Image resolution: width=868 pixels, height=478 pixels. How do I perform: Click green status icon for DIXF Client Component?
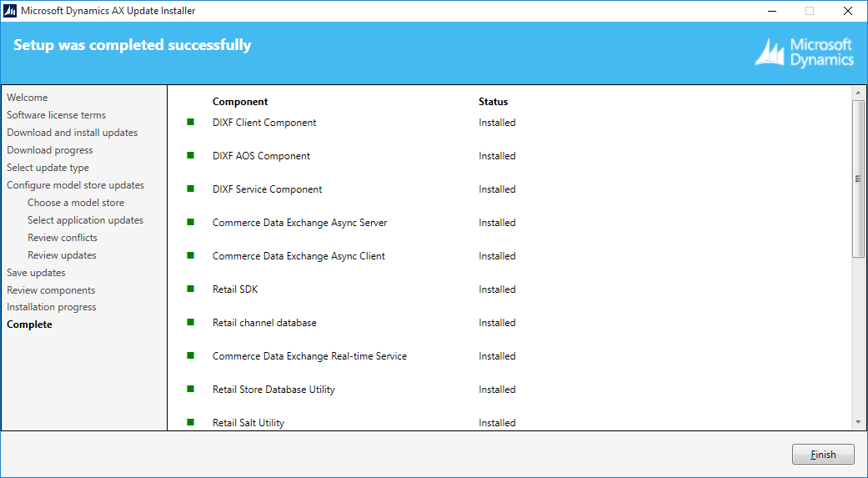[x=190, y=122]
